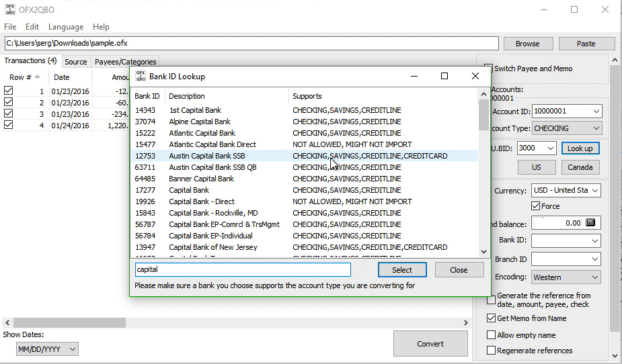Open the Bank ID dropdown
This screenshot has height=364, width=622.
pyautogui.click(x=594, y=240)
